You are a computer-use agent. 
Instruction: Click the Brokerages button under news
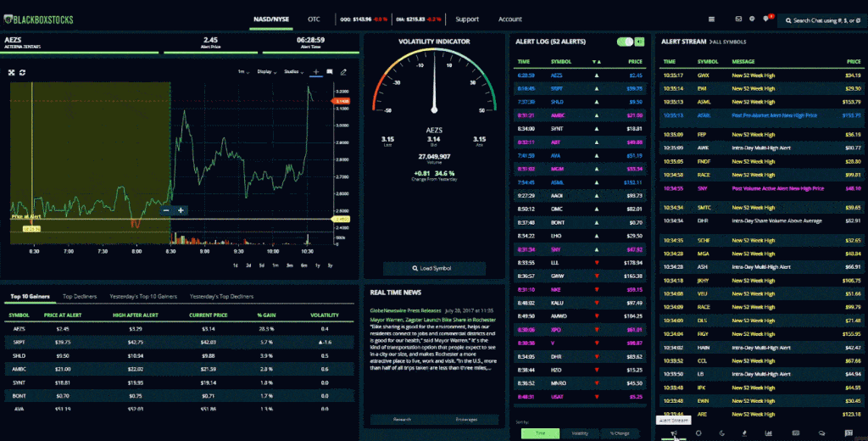pos(466,420)
